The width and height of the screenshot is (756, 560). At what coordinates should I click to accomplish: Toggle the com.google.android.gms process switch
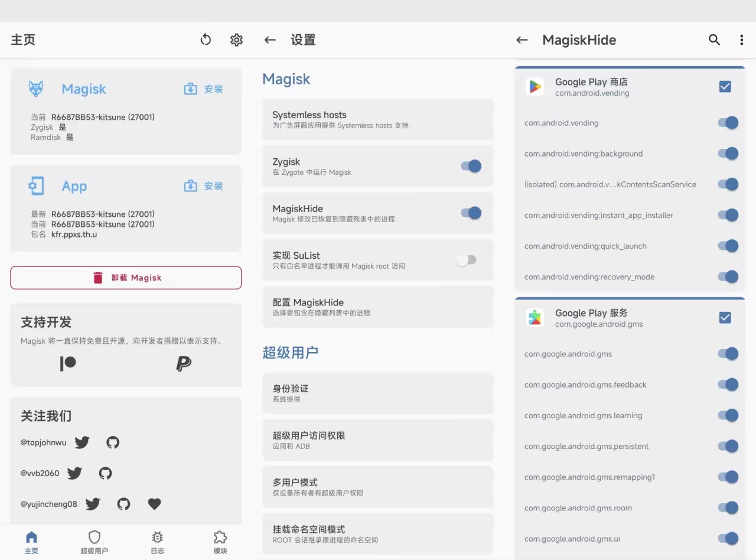click(x=728, y=354)
